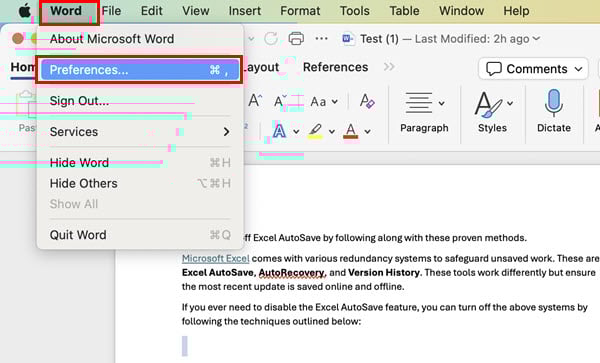This screenshot has height=363, width=600.
Task: Switch to the References ribbon tab
Action: tap(335, 67)
